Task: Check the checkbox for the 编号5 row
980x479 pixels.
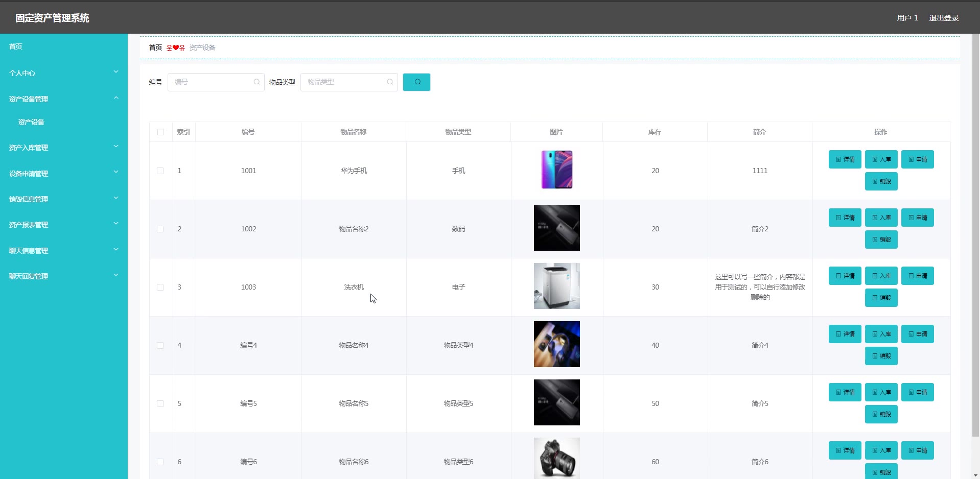Action: click(160, 404)
